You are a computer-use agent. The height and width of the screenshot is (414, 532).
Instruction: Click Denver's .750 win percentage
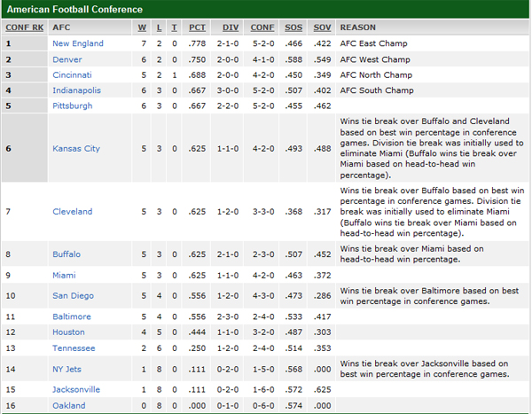(197, 59)
